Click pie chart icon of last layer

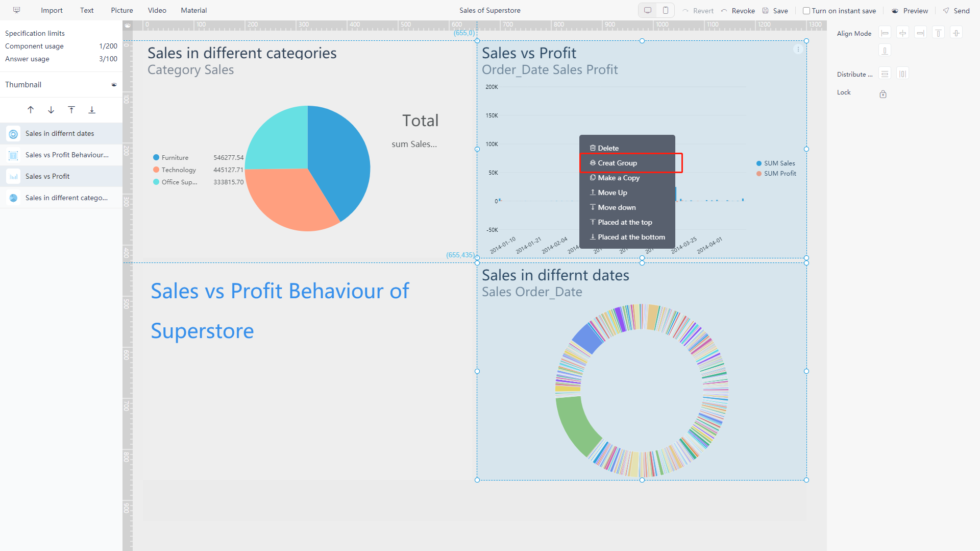click(x=14, y=198)
